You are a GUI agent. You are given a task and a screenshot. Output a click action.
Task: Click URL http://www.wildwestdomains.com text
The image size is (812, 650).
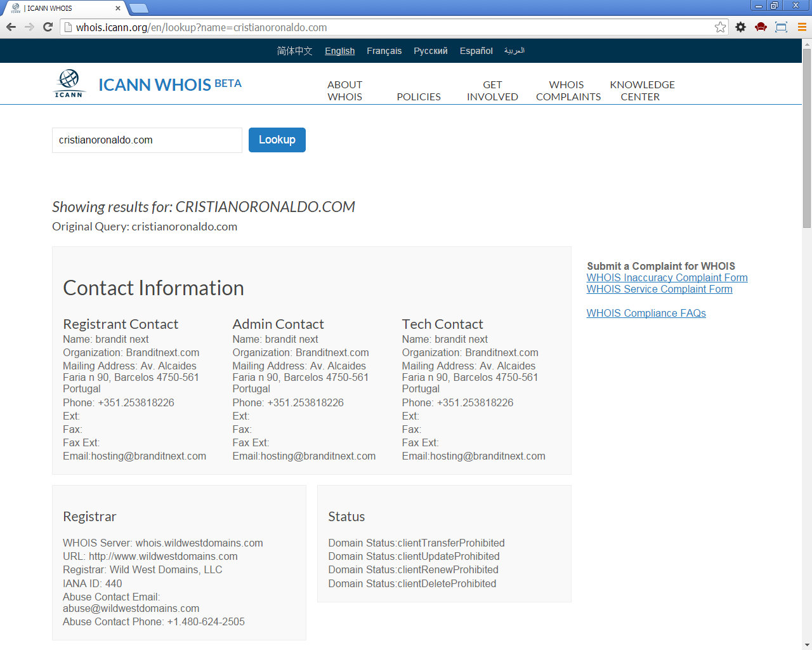[x=150, y=557]
